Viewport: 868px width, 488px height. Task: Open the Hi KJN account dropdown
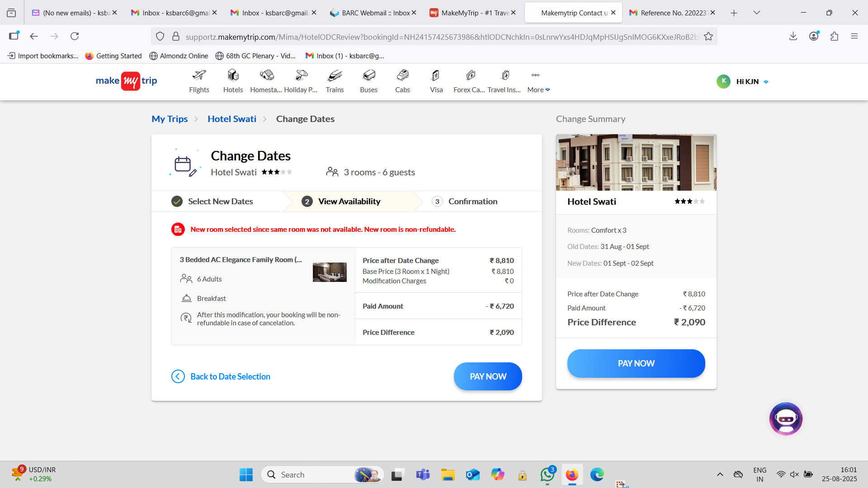(x=766, y=82)
